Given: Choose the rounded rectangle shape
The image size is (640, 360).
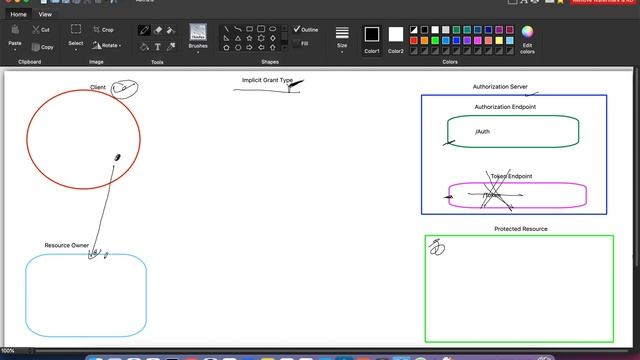Looking at the screenshot, I should [261, 29].
